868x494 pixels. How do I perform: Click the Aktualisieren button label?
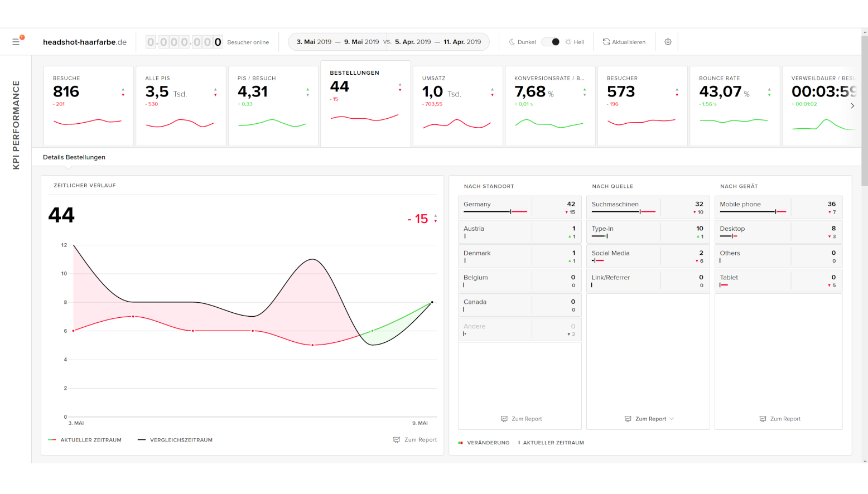click(629, 42)
